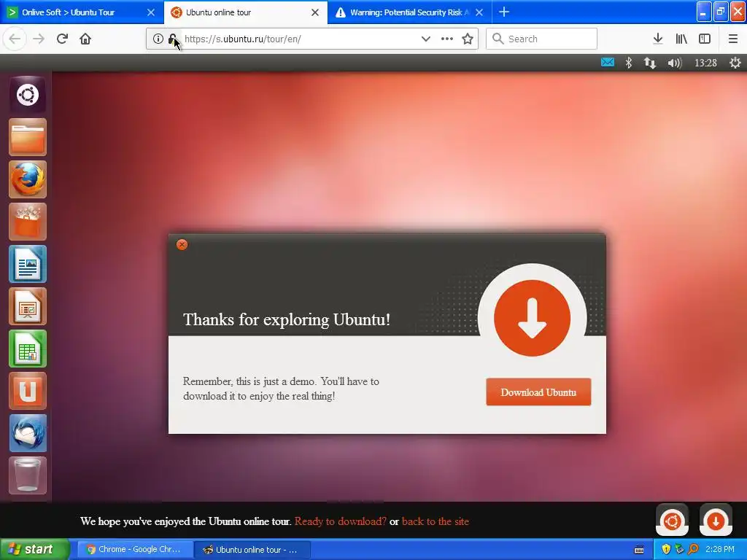747x560 pixels.
Task: Launch Firefox from the Ubuntu launcher
Action: tap(28, 179)
